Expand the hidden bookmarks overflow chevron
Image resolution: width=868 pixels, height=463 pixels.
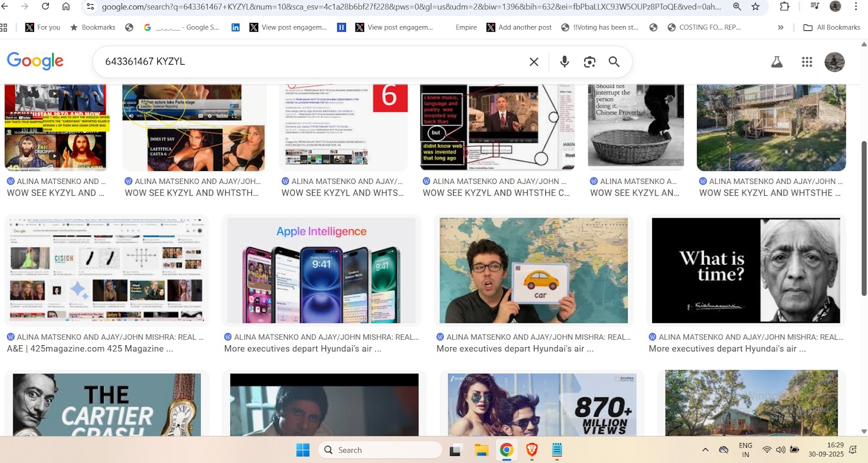(780, 27)
